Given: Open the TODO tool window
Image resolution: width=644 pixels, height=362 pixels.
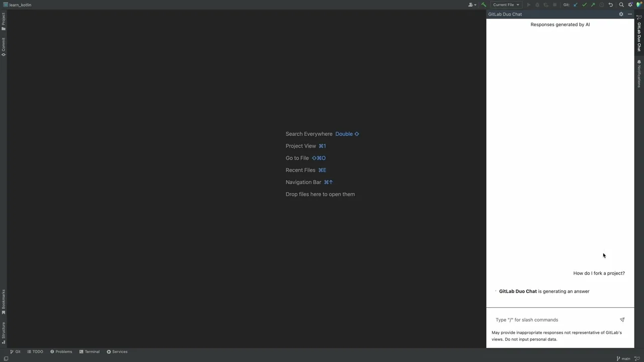Looking at the screenshot, I should click(x=35, y=352).
